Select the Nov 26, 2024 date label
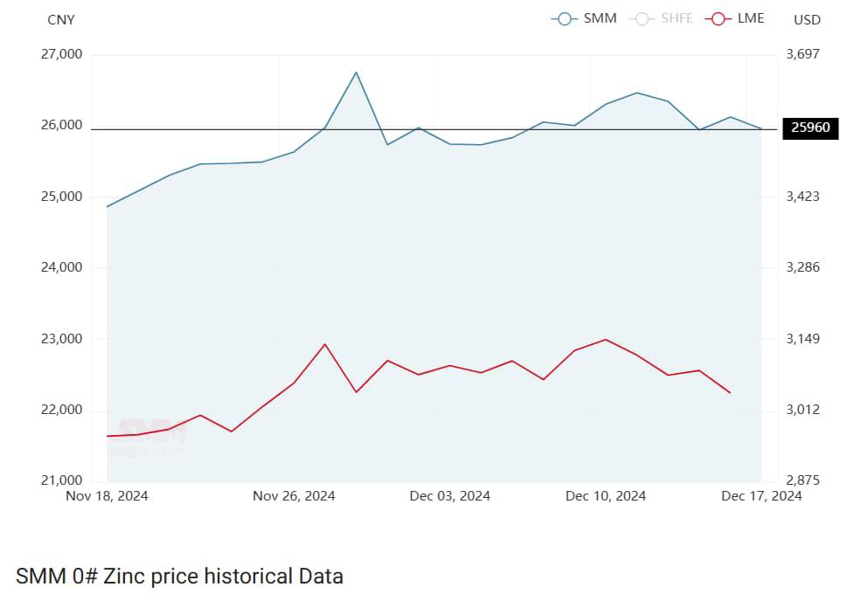The width and height of the screenshot is (868, 601). (x=294, y=495)
